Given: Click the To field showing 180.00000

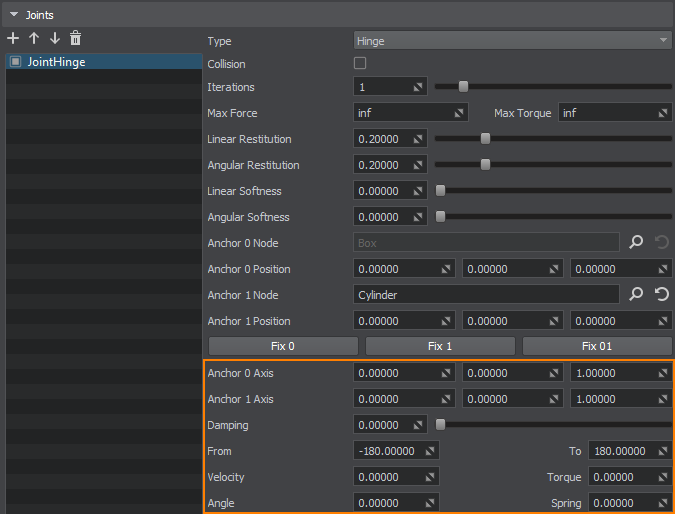Looking at the screenshot, I should (630, 451).
